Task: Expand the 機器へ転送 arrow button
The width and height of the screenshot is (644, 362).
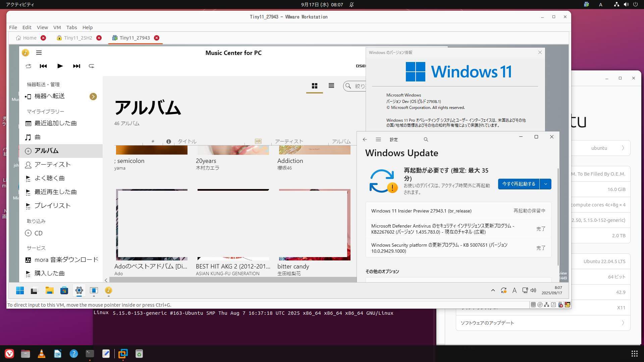Action: 93,97
